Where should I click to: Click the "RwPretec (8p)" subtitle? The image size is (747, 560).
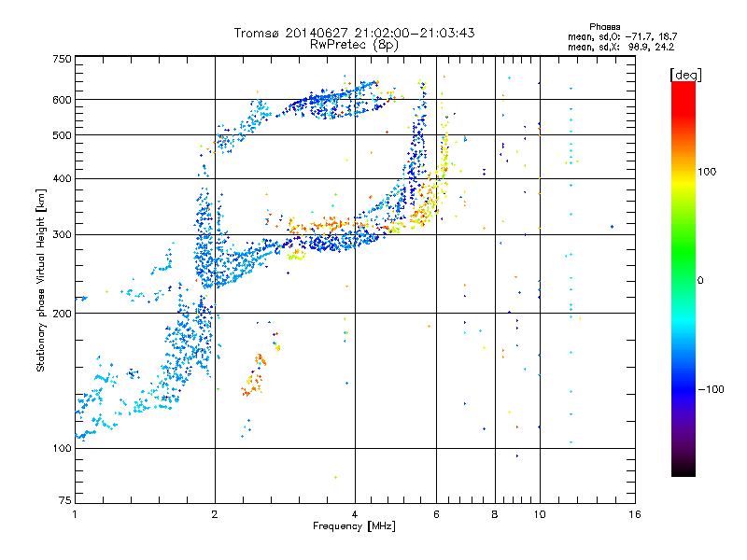click(354, 45)
